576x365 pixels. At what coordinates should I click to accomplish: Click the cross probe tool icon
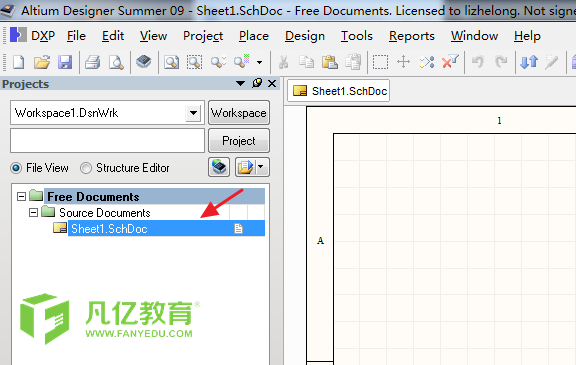551,62
